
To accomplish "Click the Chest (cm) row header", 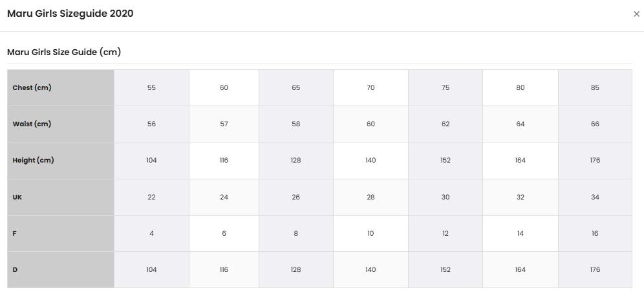I will click(61, 87).
